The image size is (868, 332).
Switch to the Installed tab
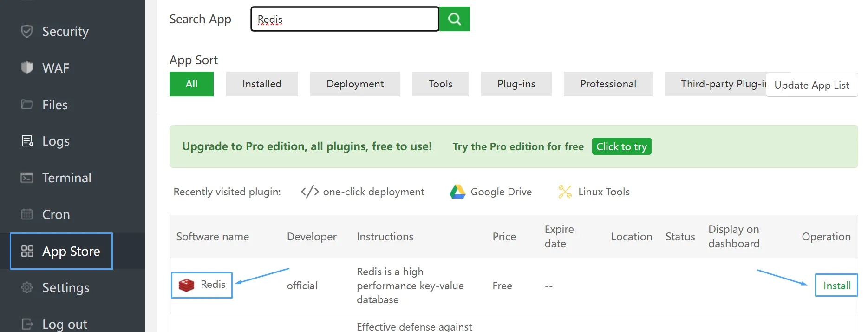coord(262,84)
